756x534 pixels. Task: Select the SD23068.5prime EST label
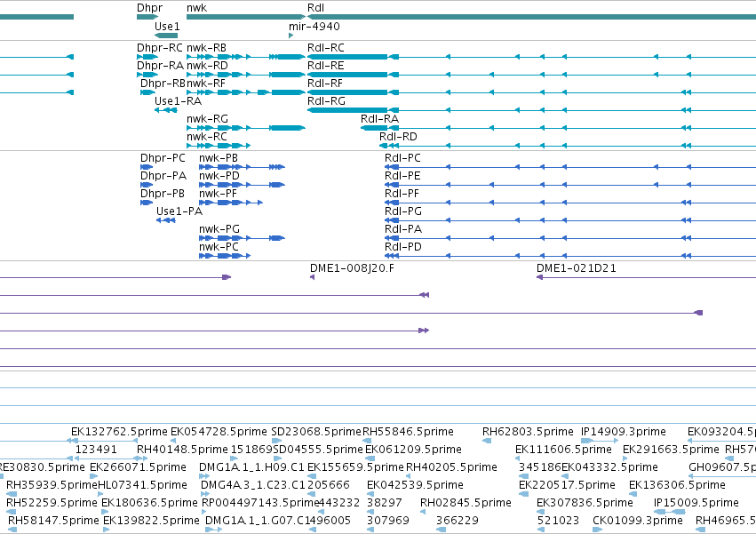316,432
